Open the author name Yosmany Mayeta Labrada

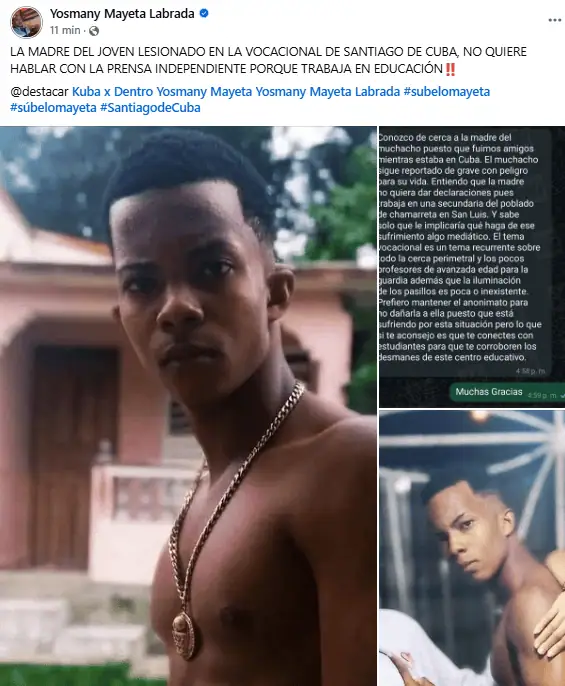[122, 14]
